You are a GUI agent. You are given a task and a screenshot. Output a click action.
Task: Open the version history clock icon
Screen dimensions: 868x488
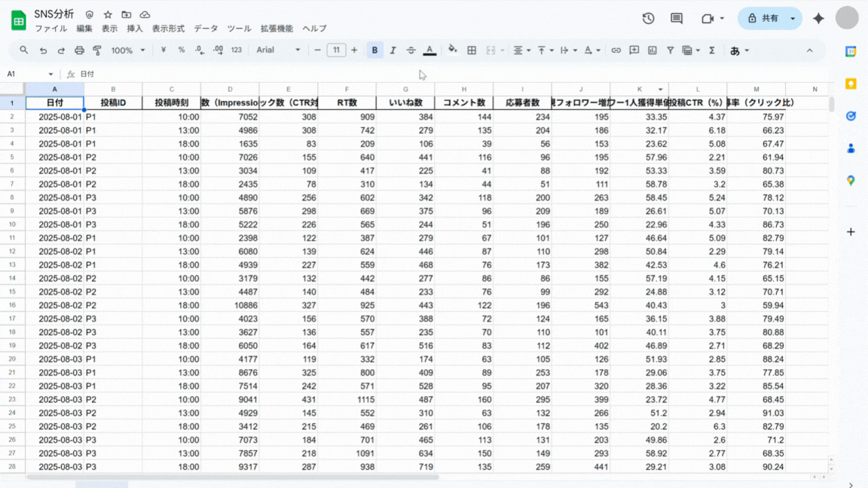(x=648, y=18)
